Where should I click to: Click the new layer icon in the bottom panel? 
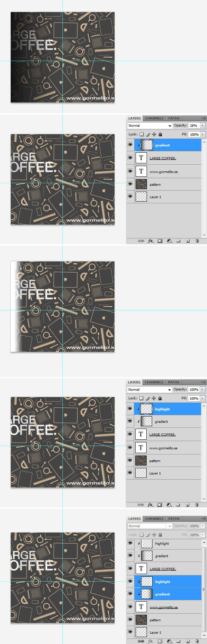coord(188,641)
